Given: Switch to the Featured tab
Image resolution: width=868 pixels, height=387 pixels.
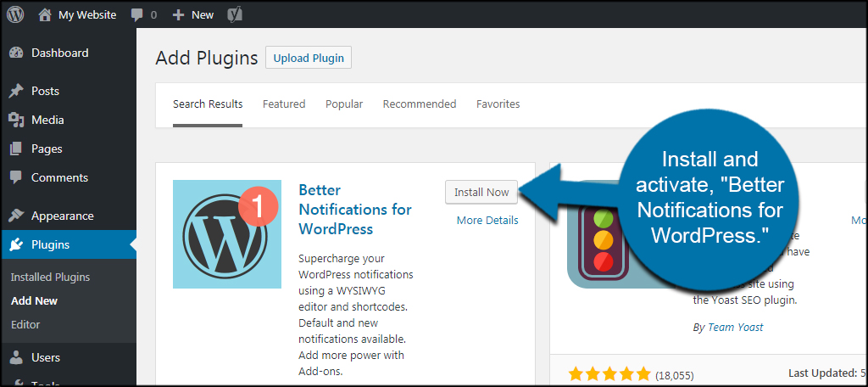Looking at the screenshot, I should coord(284,104).
